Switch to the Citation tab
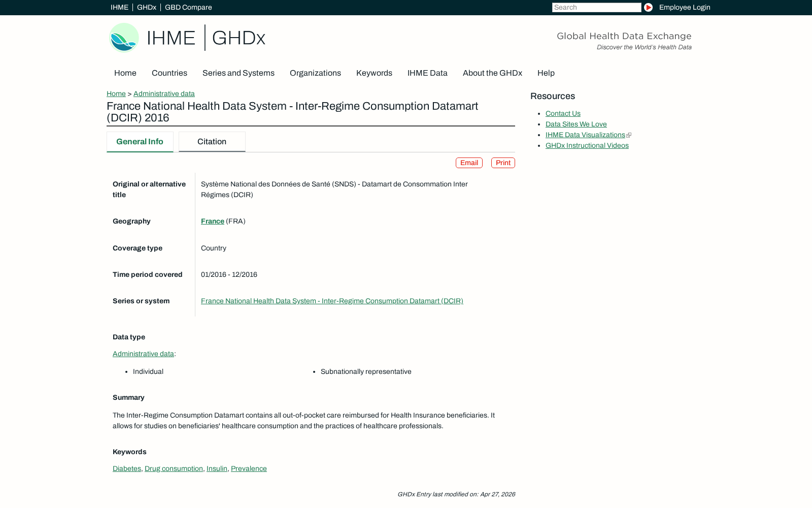This screenshot has width=812, height=508. point(212,142)
